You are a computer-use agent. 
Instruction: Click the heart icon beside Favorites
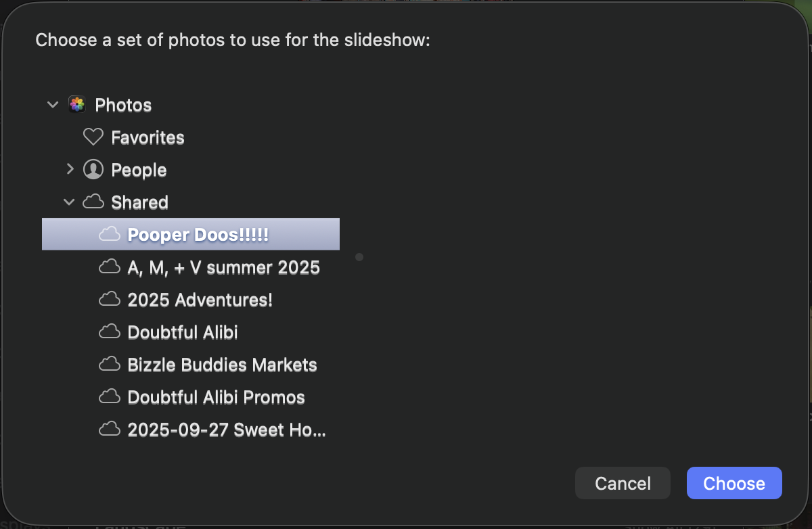(x=93, y=137)
